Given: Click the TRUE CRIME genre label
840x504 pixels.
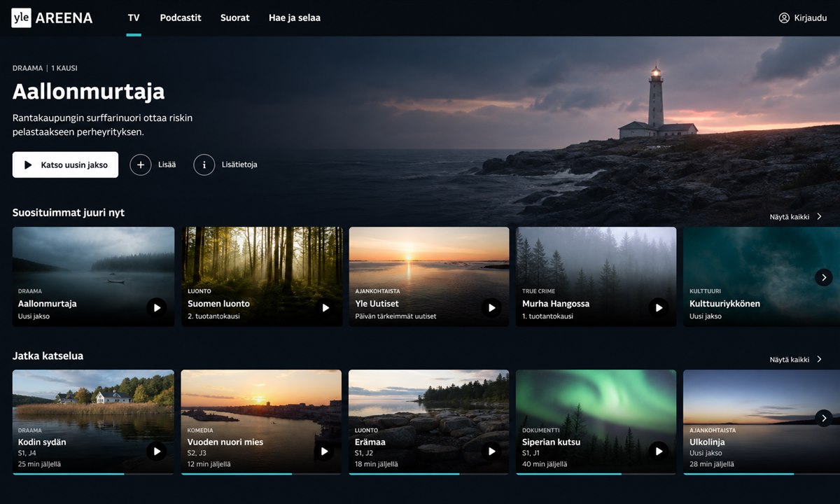Looking at the screenshot, I should point(539,291).
